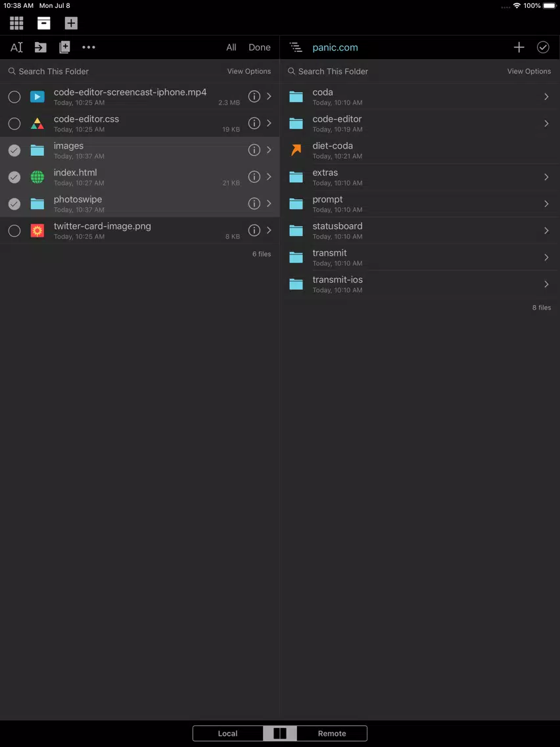
Task: Tap the Done button
Action: [x=260, y=47]
